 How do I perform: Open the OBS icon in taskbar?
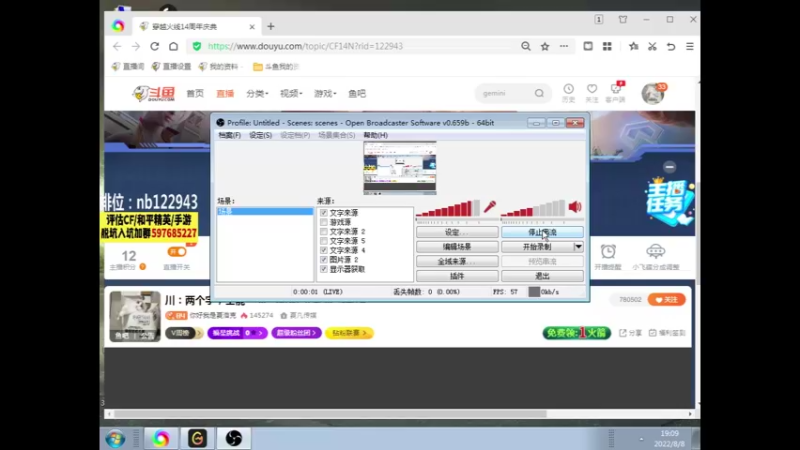click(234, 438)
